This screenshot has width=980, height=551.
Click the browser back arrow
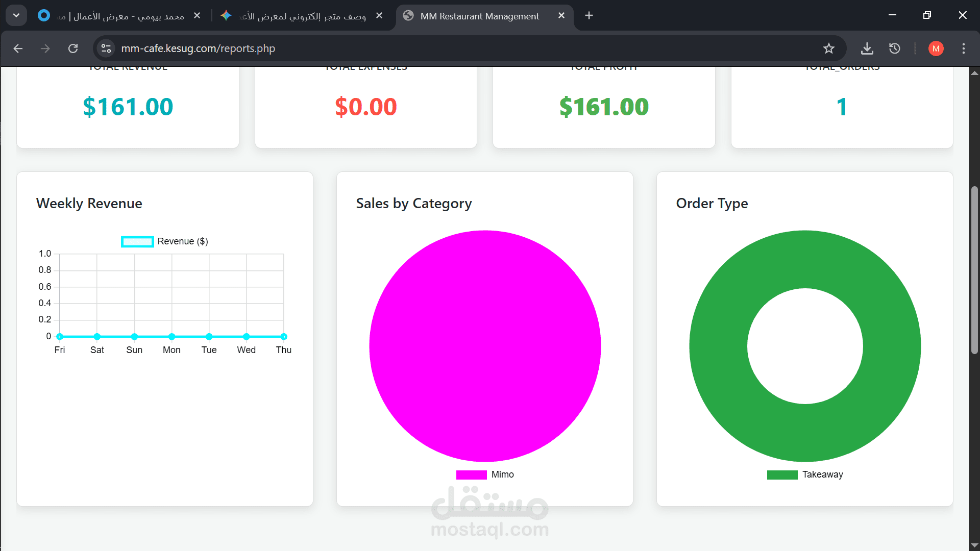[18, 48]
